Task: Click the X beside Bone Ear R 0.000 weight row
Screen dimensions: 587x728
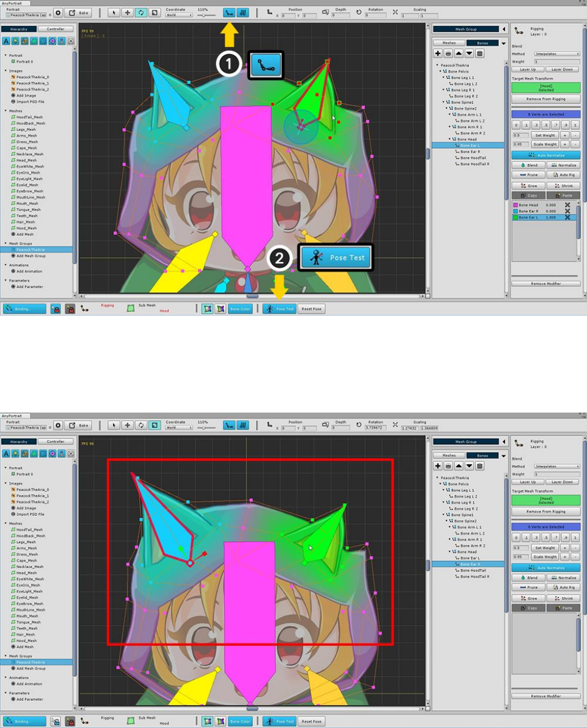Action: pyautogui.click(x=567, y=211)
